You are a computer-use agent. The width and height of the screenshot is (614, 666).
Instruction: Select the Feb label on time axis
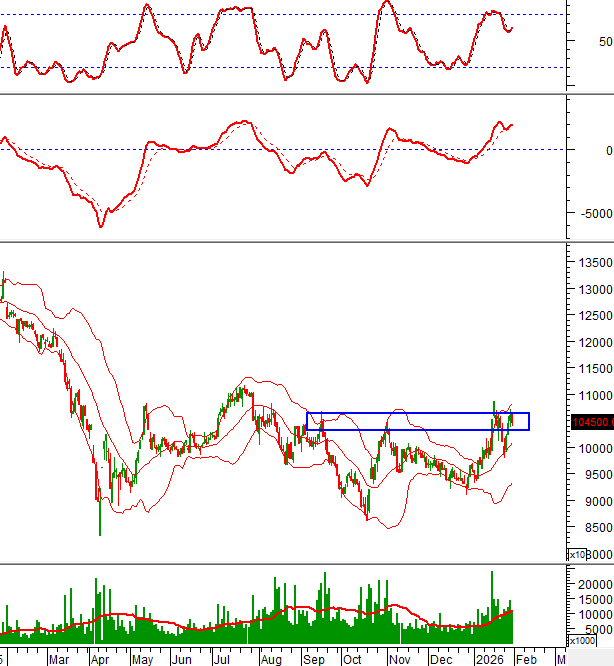[x=524, y=659]
